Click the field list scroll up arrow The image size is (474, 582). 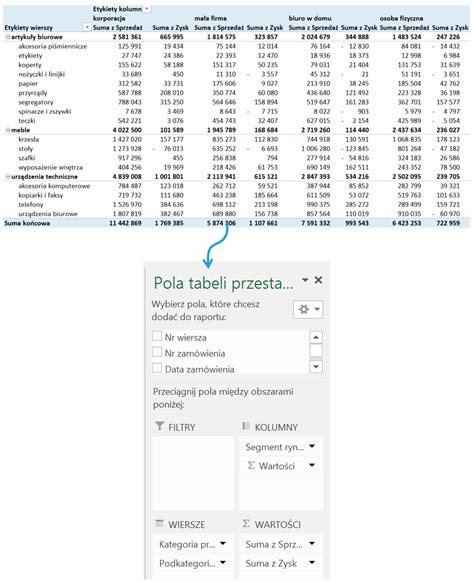pyautogui.click(x=316, y=337)
